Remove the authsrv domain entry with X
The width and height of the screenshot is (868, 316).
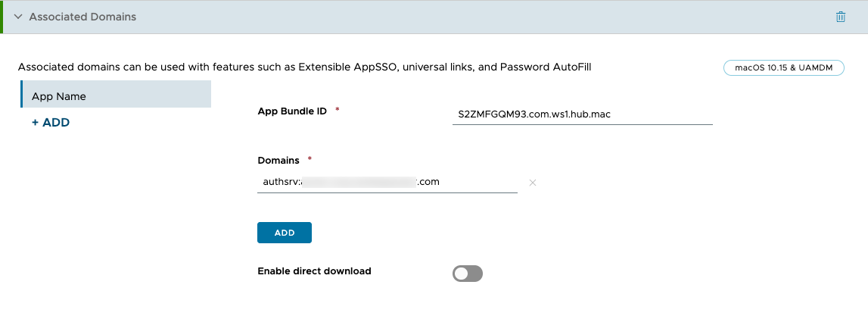tap(533, 183)
